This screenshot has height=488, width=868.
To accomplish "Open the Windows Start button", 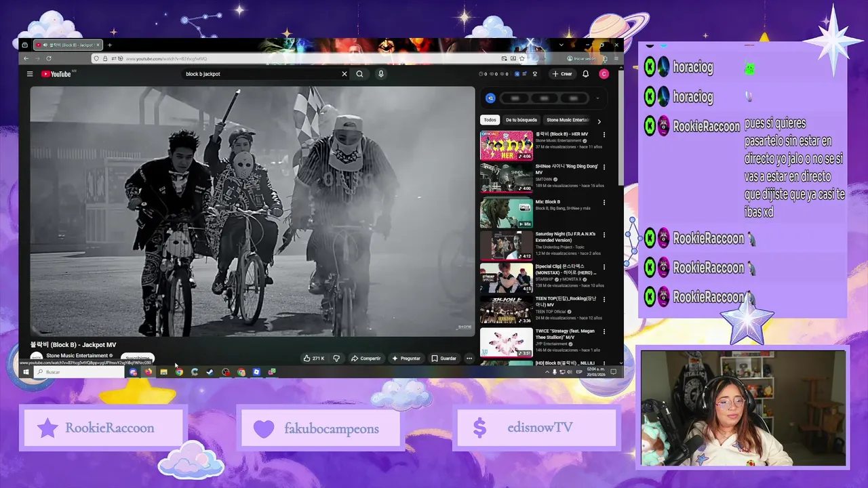I will click(26, 372).
